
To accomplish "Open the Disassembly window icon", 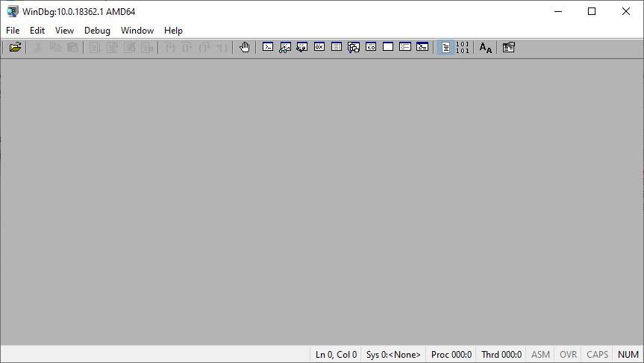I will pyautogui.click(x=371, y=47).
